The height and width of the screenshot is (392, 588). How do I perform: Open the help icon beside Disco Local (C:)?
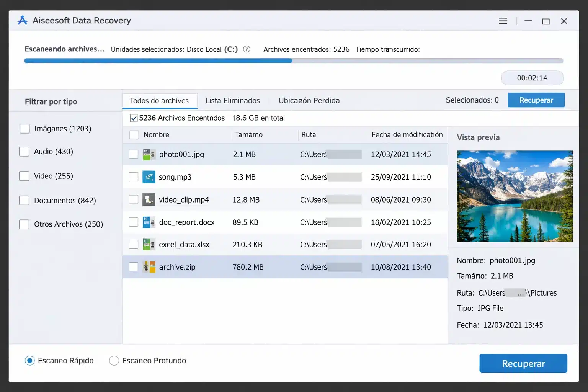click(x=247, y=49)
